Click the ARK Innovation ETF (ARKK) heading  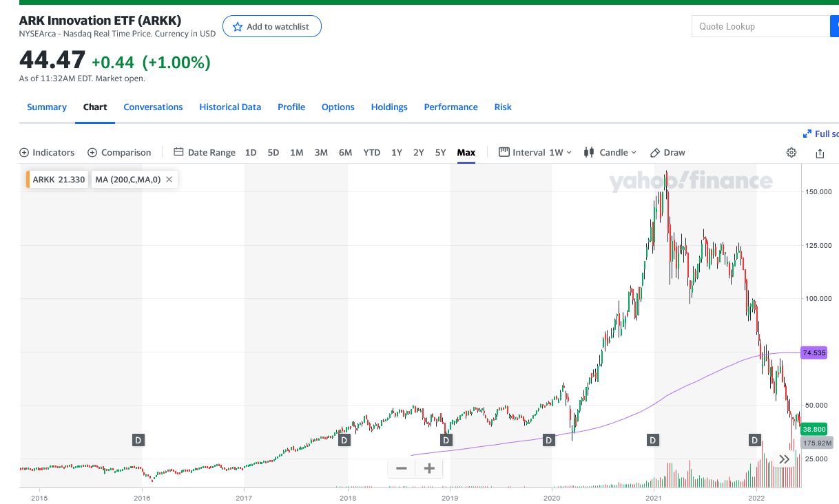[100, 20]
